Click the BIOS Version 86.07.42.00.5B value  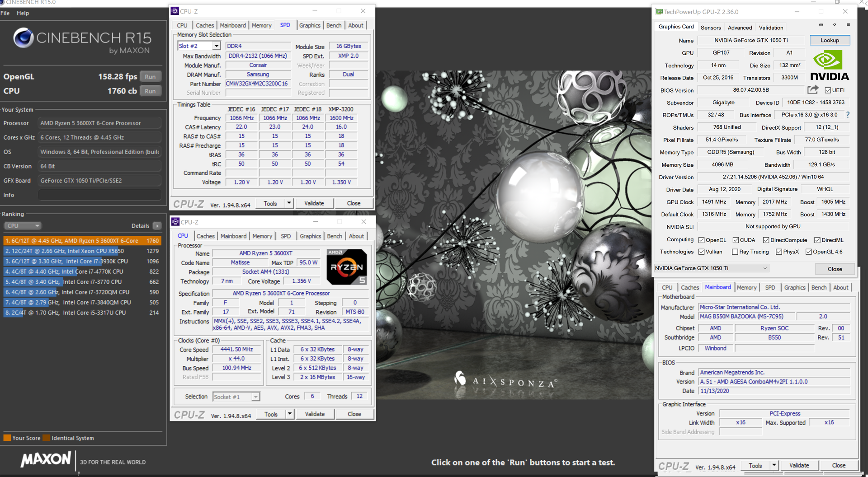tap(751, 90)
